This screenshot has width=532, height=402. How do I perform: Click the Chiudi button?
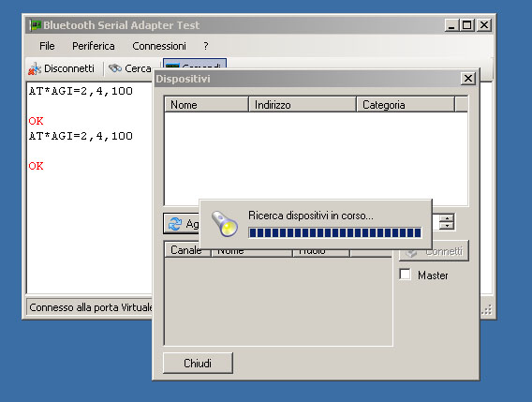point(198,363)
